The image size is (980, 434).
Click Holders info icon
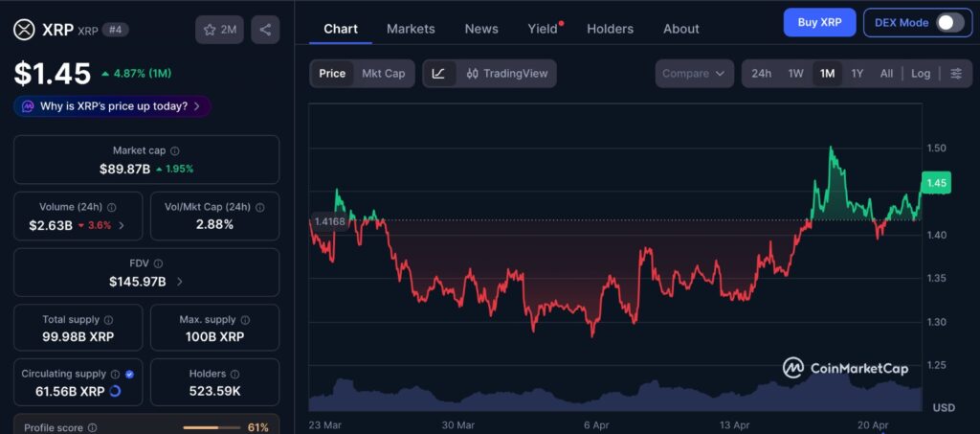tap(235, 374)
